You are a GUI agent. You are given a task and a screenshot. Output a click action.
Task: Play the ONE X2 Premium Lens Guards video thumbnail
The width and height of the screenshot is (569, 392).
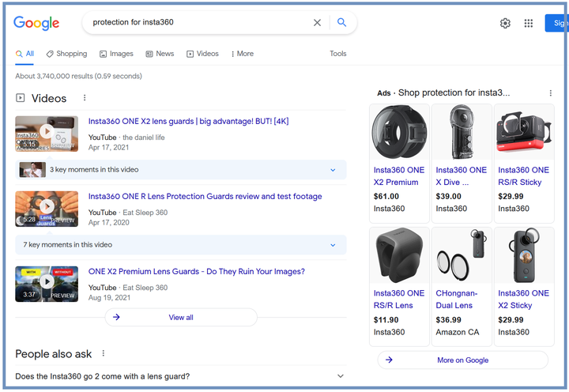47,284
